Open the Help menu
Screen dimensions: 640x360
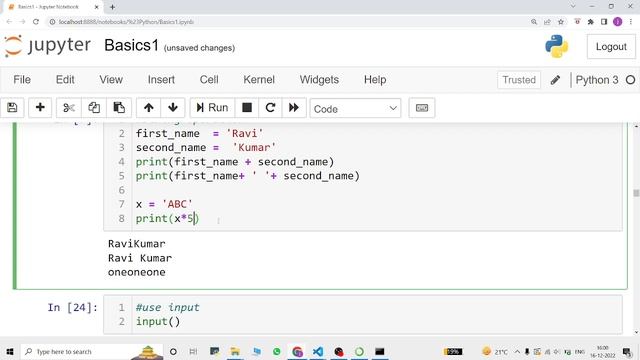(375, 80)
